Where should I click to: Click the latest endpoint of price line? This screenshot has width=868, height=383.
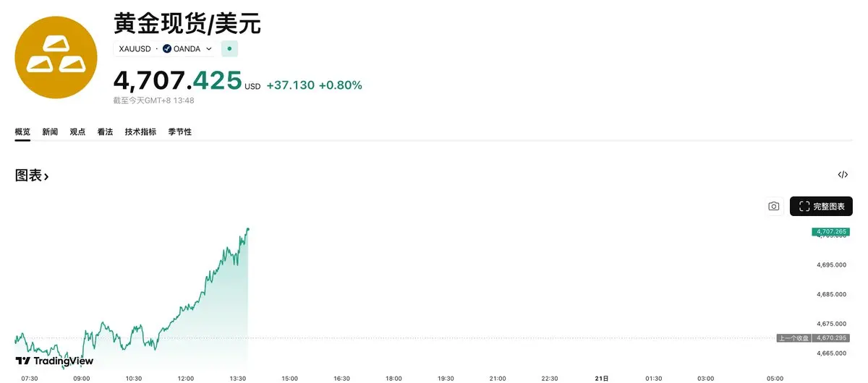(x=248, y=229)
